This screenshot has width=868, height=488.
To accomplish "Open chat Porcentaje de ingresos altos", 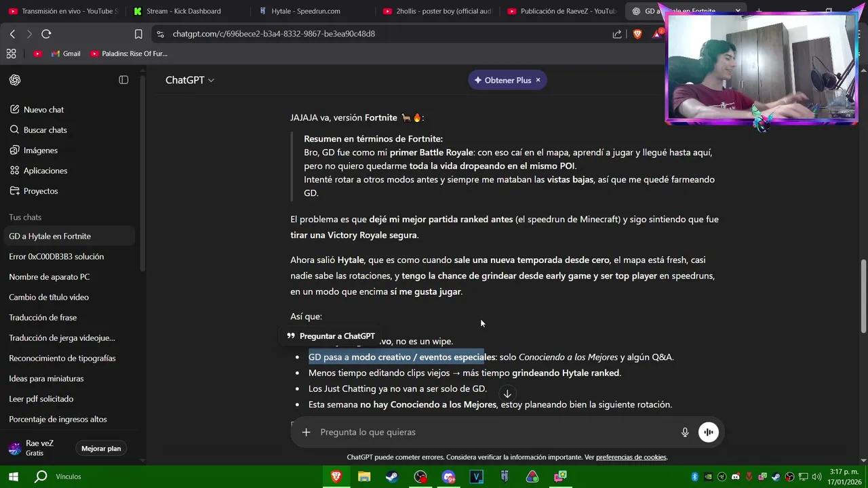I will coord(68,420).
